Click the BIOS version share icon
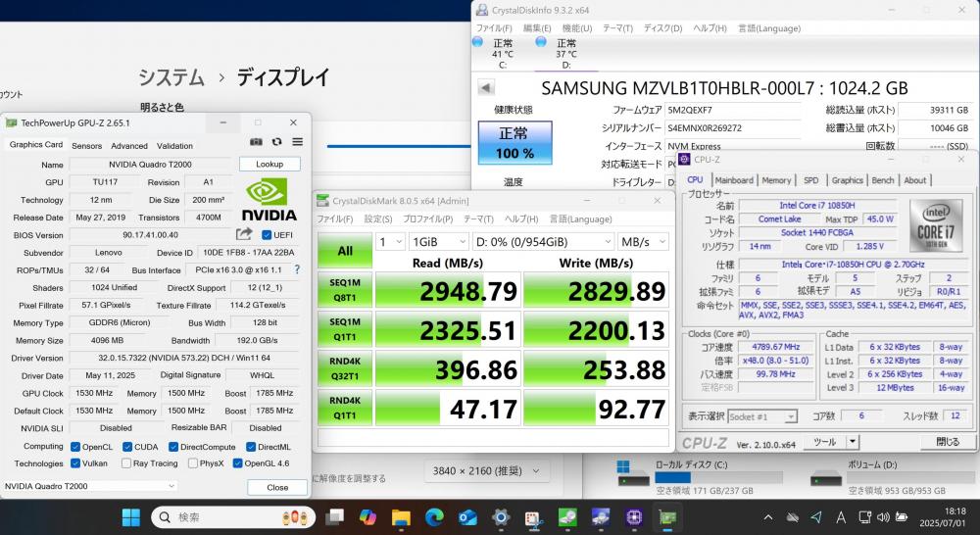Viewport: 980px width, 535px height. click(244, 234)
